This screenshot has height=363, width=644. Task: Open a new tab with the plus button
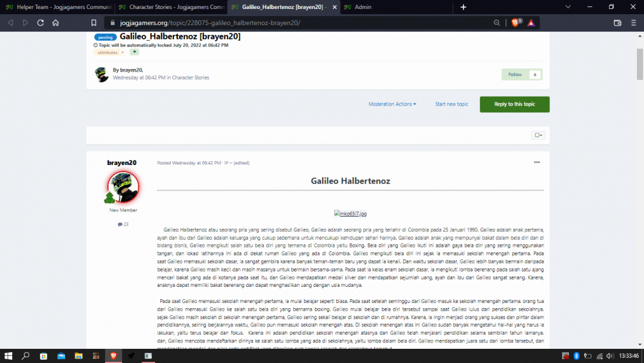tap(463, 7)
